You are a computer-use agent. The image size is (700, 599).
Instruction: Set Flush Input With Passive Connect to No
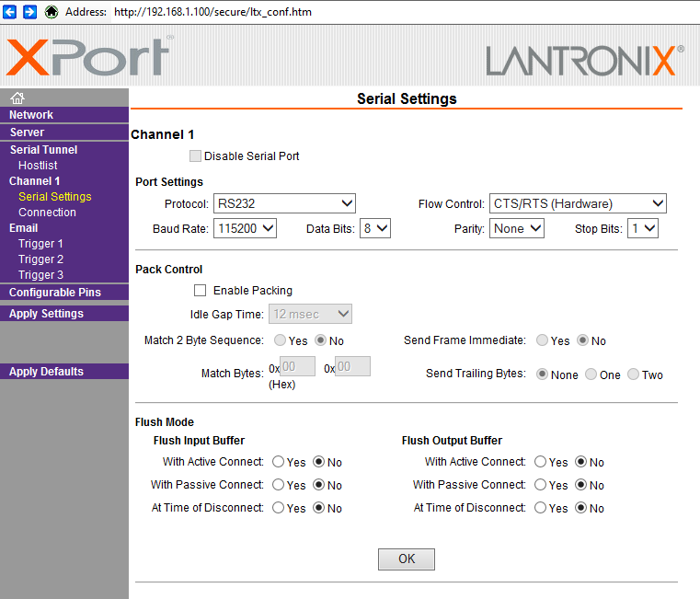point(319,485)
